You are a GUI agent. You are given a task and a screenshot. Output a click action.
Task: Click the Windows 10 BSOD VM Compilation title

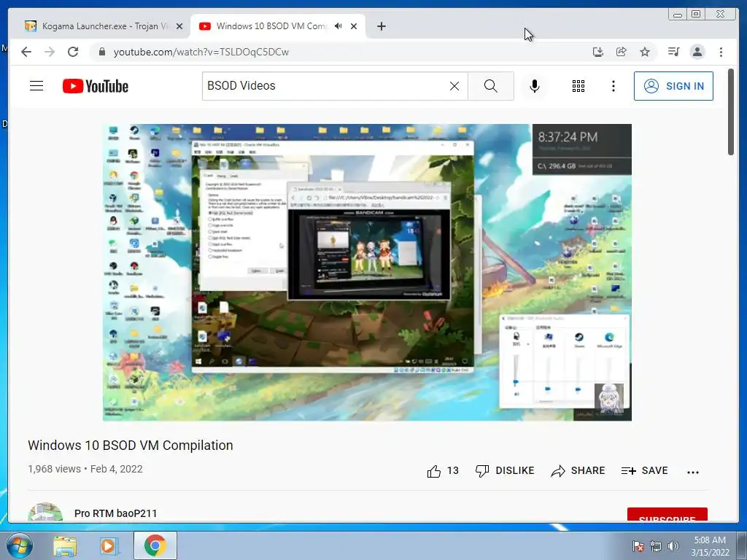(x=130, y=446)
